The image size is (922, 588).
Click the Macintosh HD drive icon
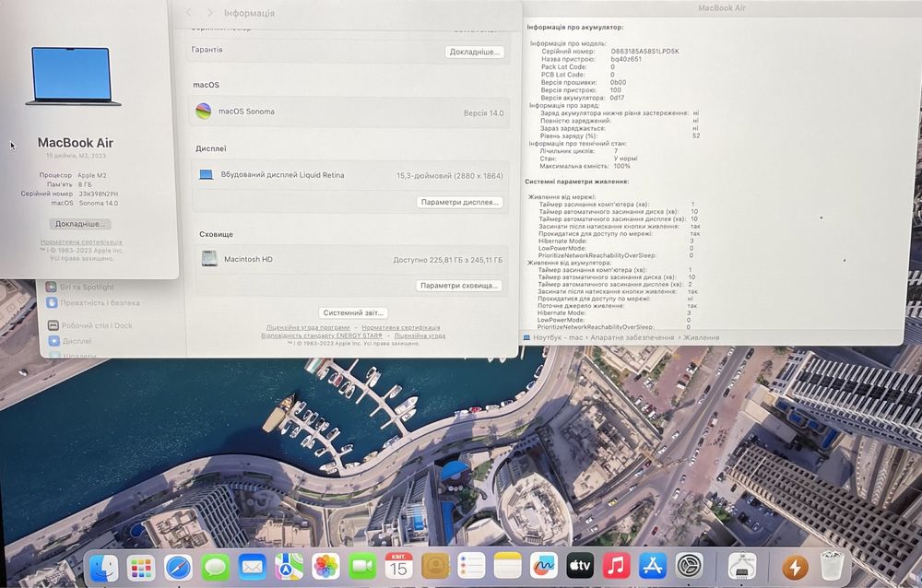click(209, 259)
